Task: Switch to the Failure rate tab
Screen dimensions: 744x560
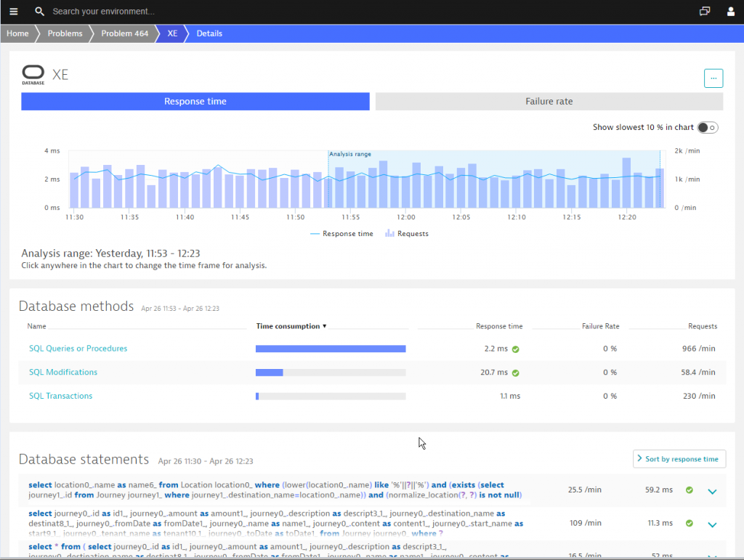Action: tap(549, 102)
